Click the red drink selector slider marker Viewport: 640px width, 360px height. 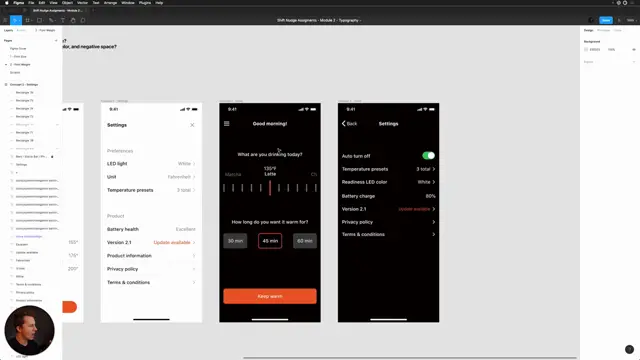(270, 188)
